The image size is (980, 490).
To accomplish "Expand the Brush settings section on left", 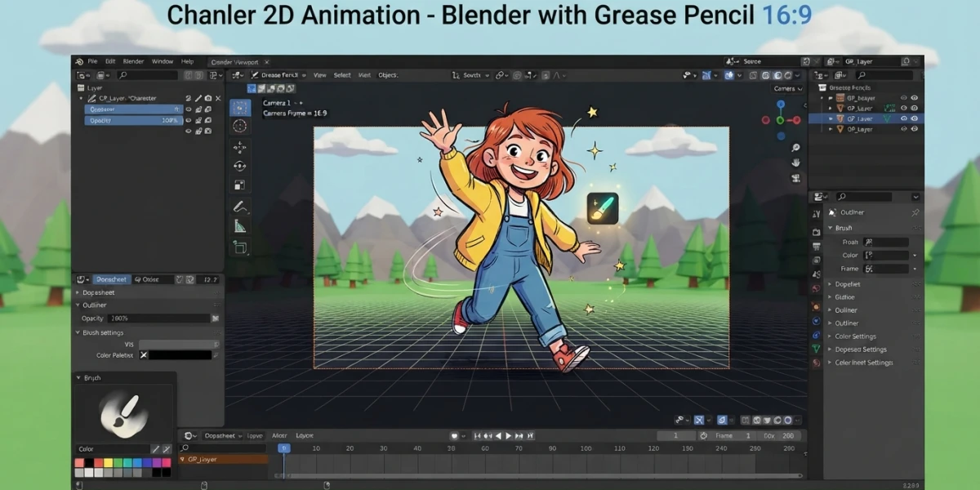I will 100,332.
